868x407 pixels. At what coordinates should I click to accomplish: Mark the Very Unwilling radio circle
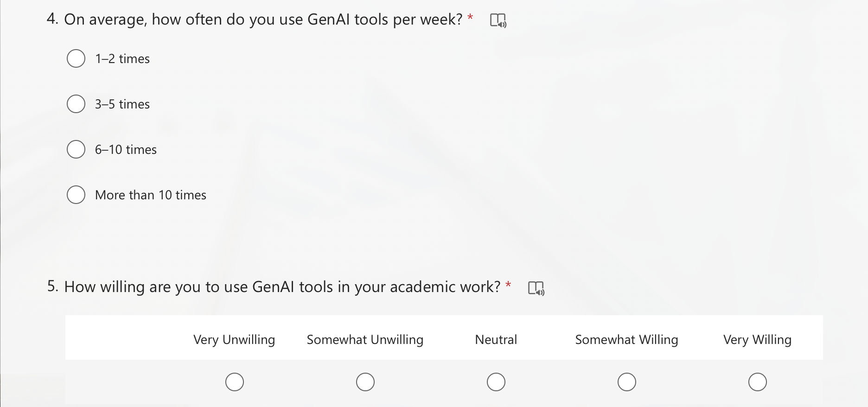pos(235,382)
